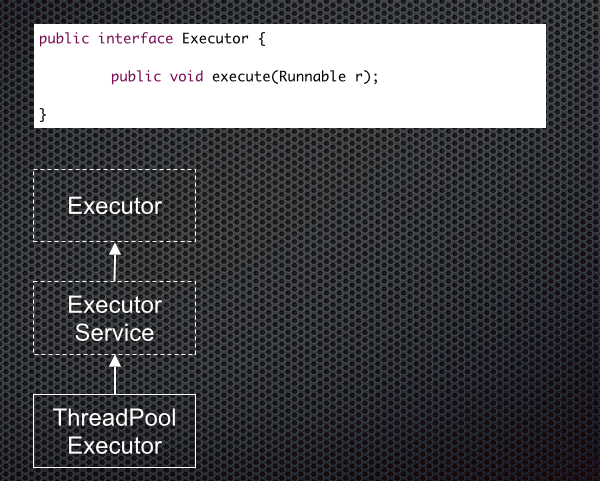Select the top dashed Executor box

point(115,206)
